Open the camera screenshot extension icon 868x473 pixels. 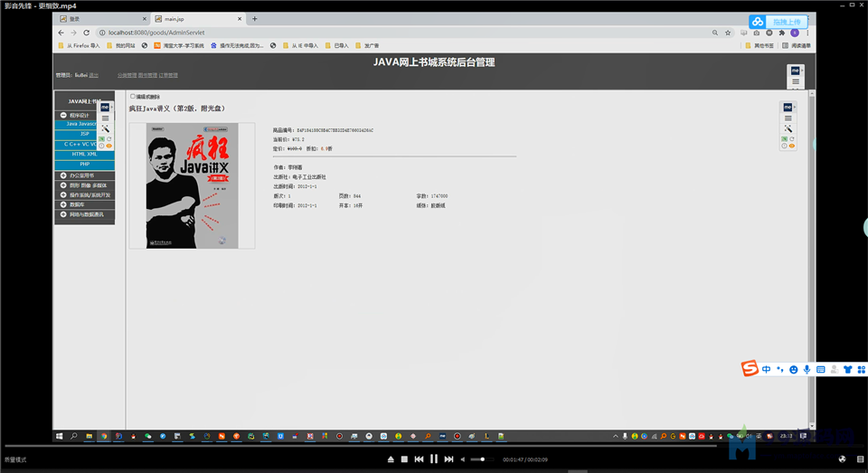(x=756, y=33)
